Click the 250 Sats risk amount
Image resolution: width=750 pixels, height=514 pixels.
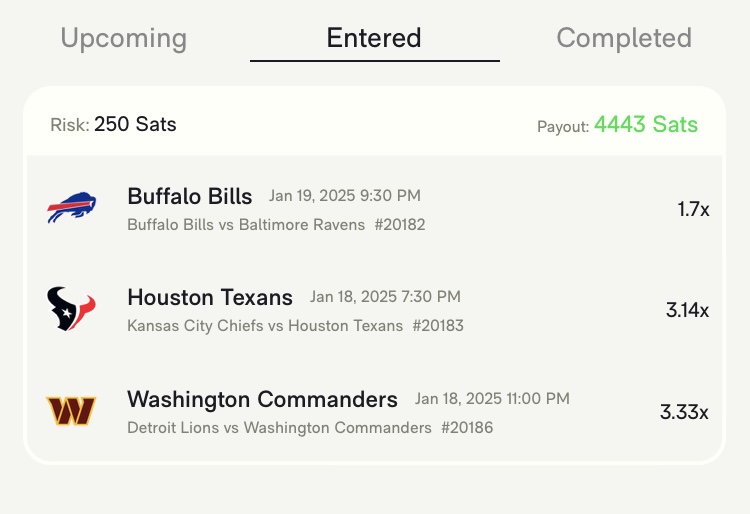pos(135,125)
